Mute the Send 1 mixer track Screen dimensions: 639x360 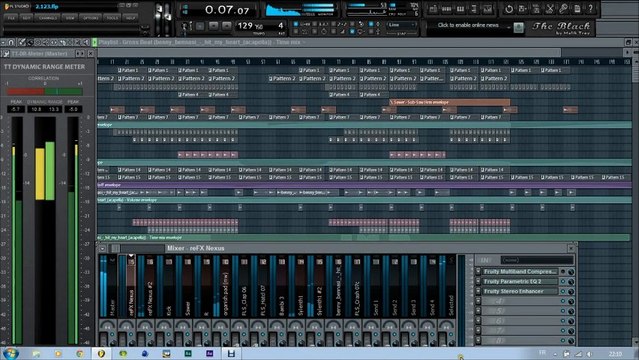376,334
